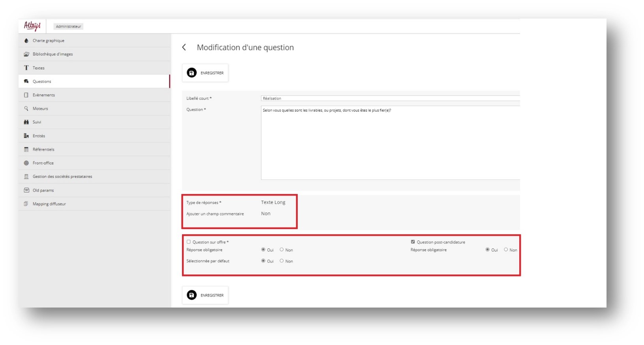Screen dimensions: 644x345
Task: Click the back arrow beside the page title
Action: 184,47
